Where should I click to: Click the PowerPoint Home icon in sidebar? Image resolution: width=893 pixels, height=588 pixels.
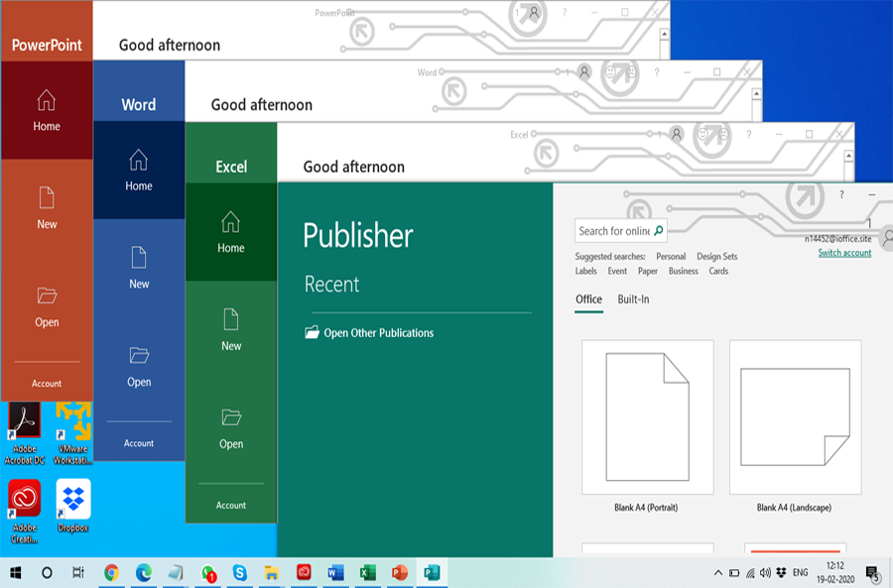(47, 100)
